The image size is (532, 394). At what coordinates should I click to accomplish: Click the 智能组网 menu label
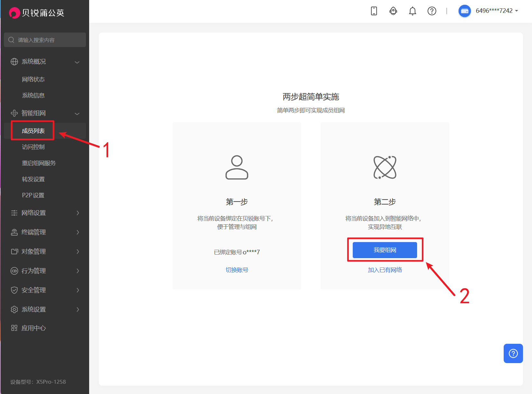(x=34, y=113)
